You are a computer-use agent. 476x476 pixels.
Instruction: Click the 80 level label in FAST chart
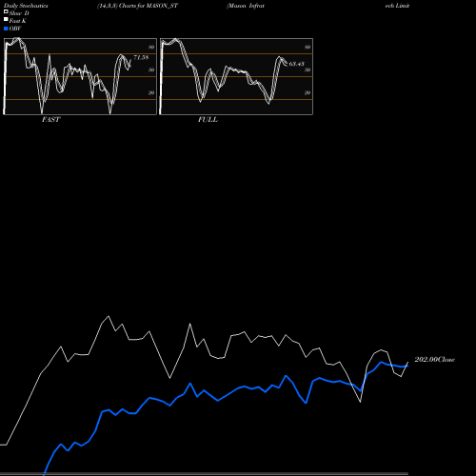coord(151,47)
